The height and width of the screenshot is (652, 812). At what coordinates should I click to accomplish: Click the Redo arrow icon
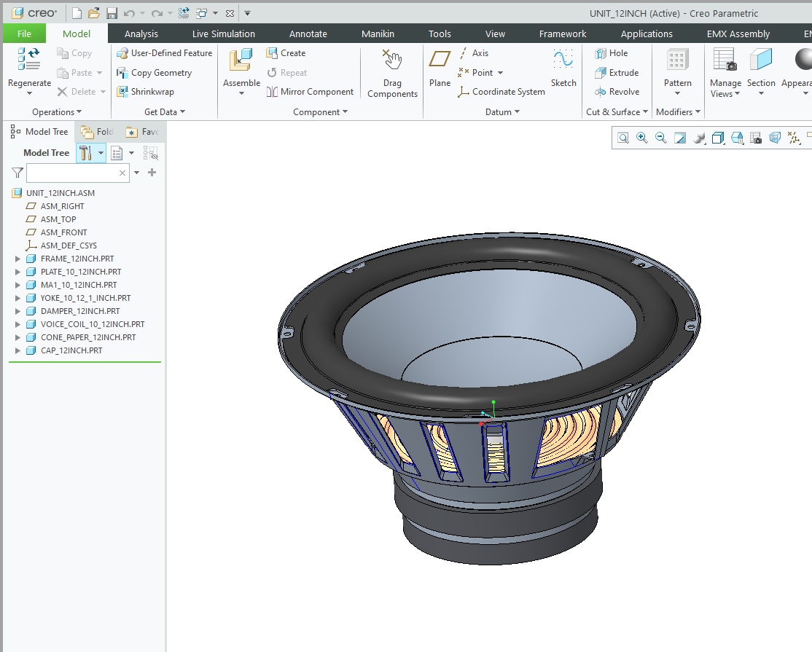157,13
